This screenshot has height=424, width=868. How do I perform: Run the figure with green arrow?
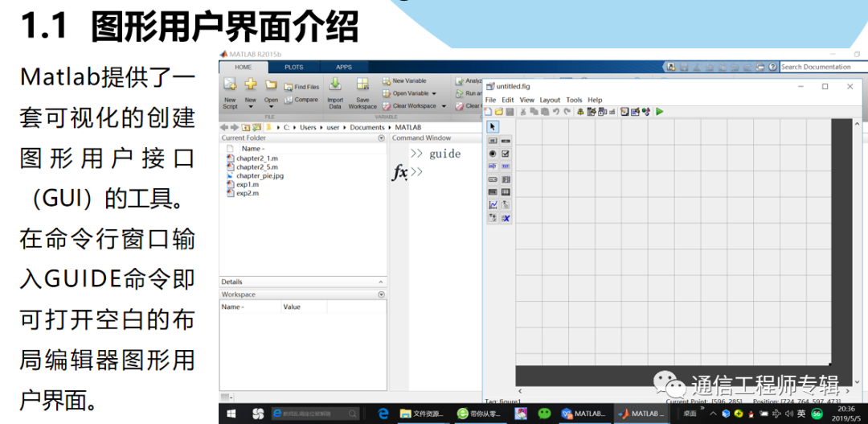(x=659, y=111)
